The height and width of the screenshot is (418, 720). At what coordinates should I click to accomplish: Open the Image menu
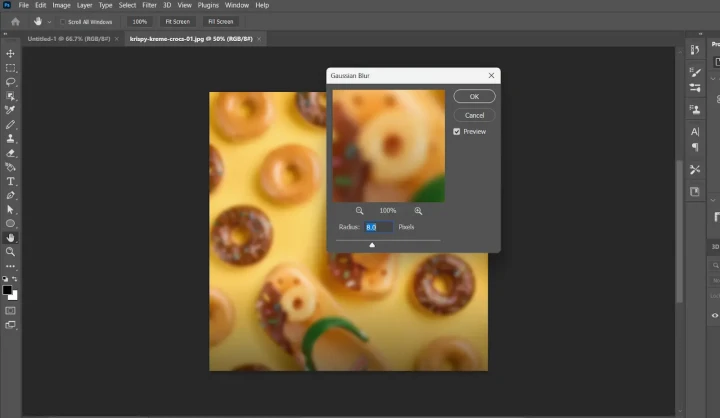pos(61,5)
